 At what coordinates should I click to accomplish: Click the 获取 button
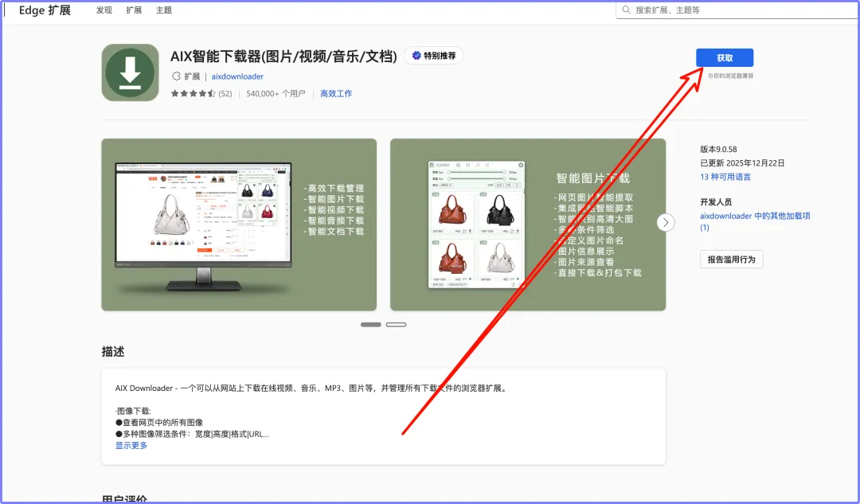tap(725, 57)
